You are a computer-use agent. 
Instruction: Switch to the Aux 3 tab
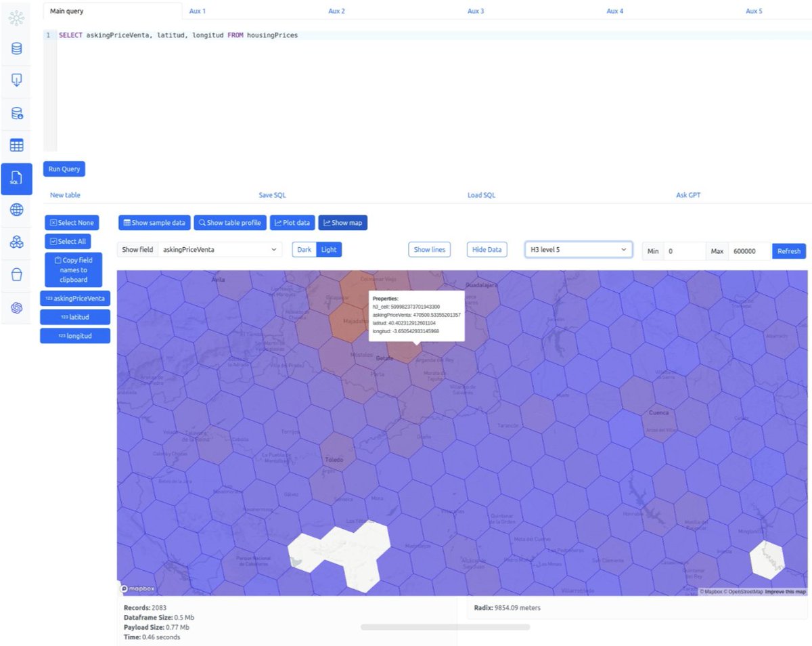476,11
